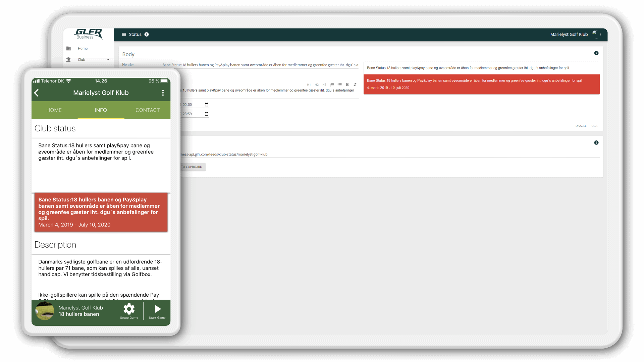Click the info icon in the feed URL card
Screen dimensions: 644x362
(x=596, y=143)
